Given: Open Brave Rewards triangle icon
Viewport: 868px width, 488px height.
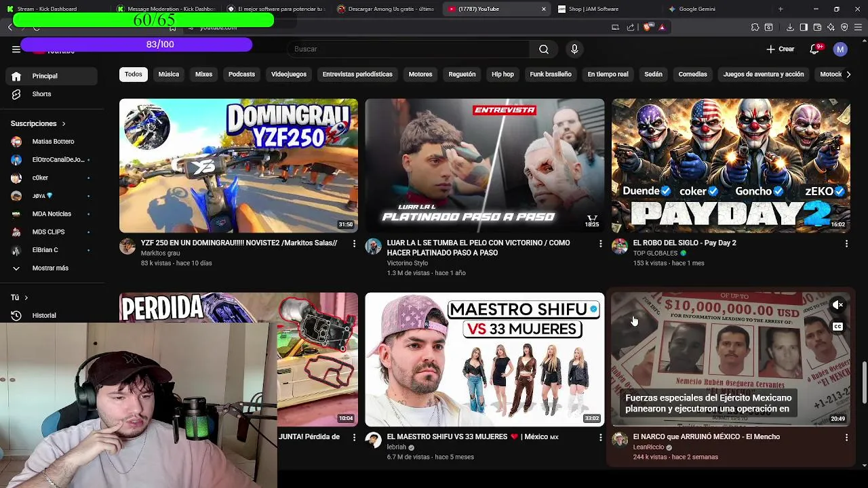Looking at the screenshot, I should tap(662, 27).
